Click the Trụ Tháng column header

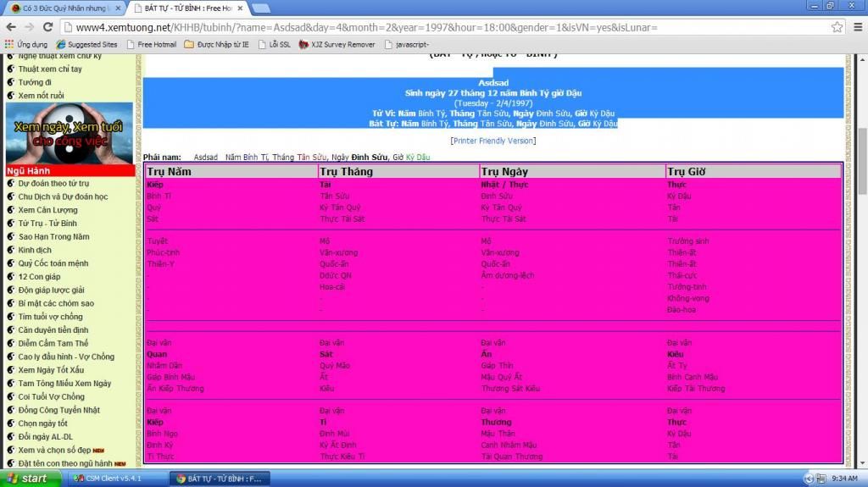399,172
